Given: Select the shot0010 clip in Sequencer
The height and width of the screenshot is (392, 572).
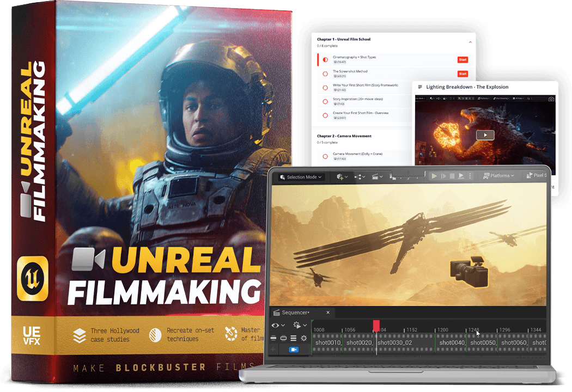Looking at the screenshot, I should pos(327,343).
